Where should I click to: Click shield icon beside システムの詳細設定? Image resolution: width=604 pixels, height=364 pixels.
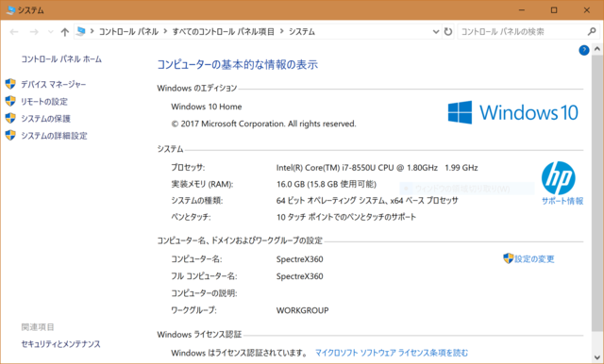pos(10,136)
